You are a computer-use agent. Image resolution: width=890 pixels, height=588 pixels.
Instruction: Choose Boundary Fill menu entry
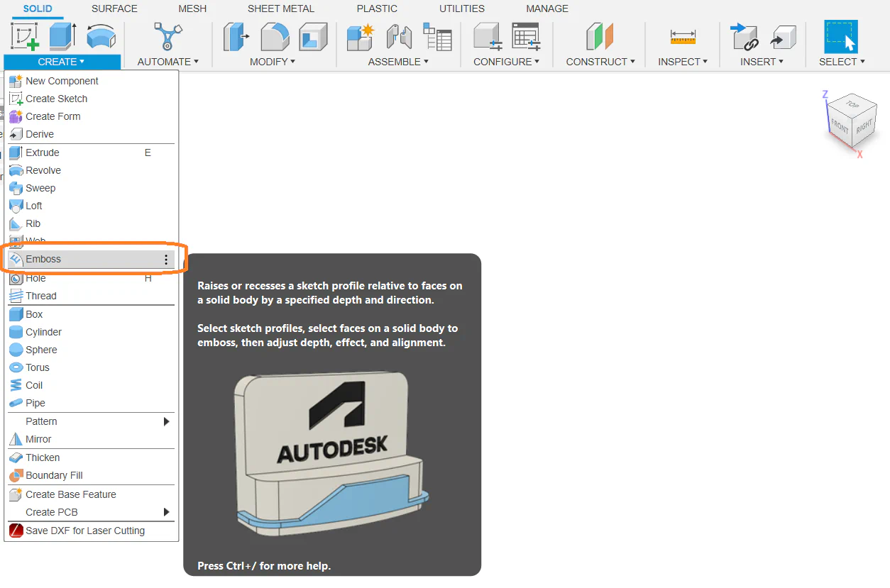[91, 475]
